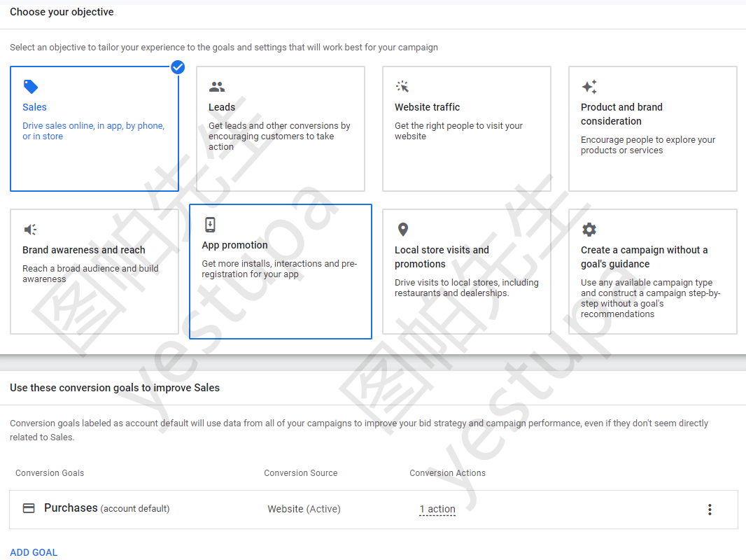746x560 pixels.
Task: Select the Sales objective title
Action: tap(35, 107)
